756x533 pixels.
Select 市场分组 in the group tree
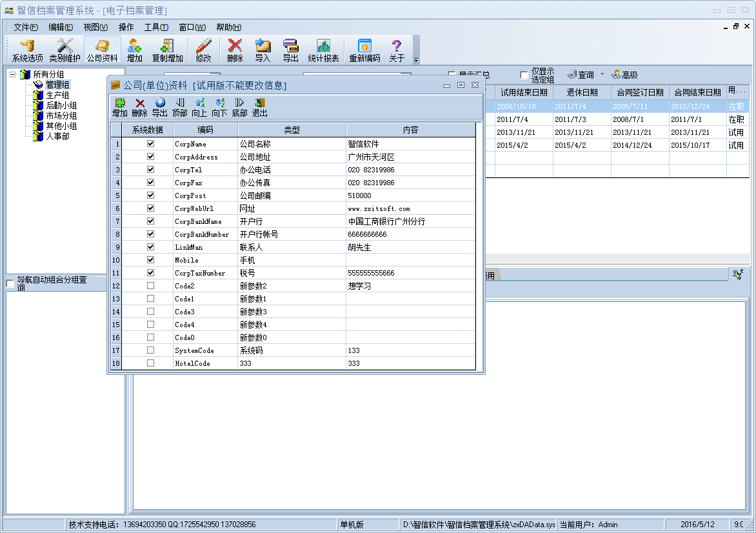pos(61,116)
